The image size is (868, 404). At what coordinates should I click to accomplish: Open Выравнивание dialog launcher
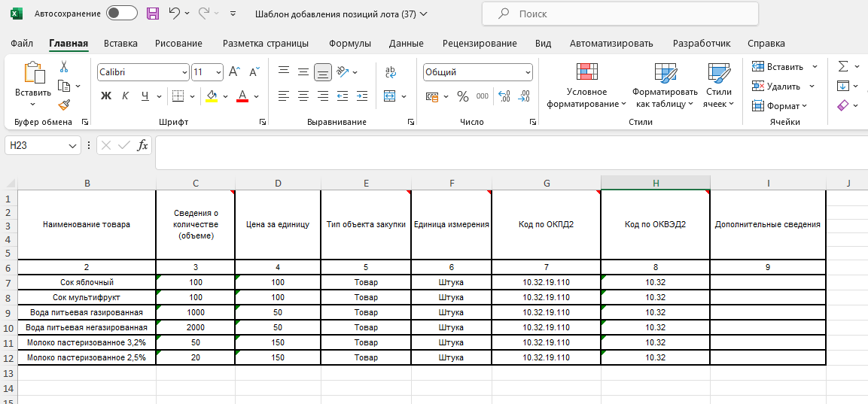[x=411, y=122]
